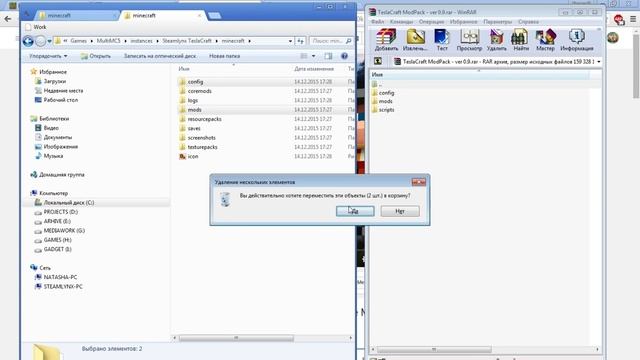Select PROJECTS (D:) drive
640x360 pixels.
click(x=60, y=212)
